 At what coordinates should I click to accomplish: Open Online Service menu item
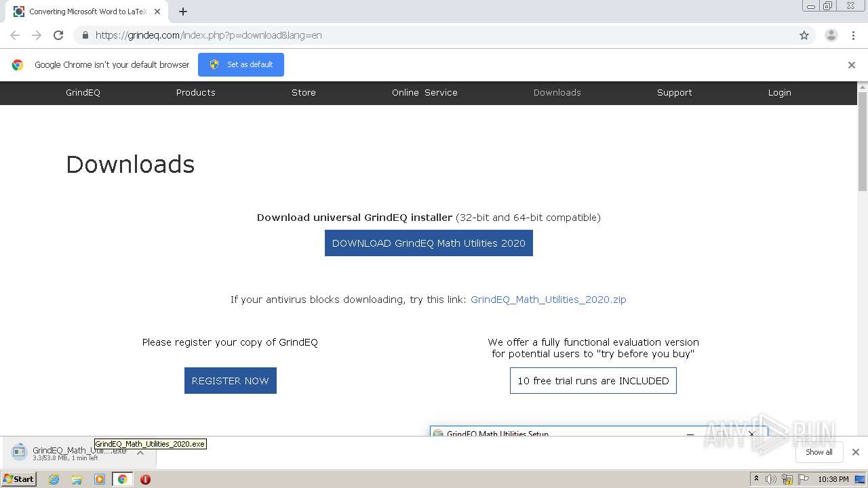(425, 93)
